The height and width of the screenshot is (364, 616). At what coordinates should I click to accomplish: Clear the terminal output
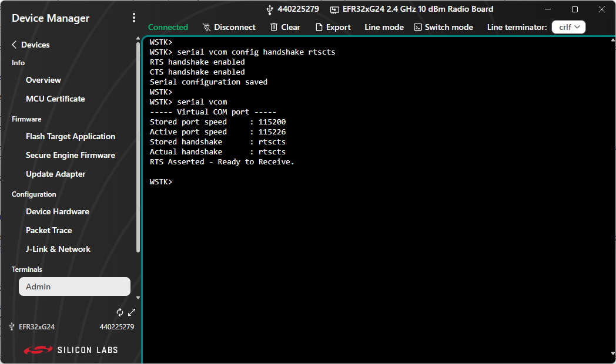point(285,27)
